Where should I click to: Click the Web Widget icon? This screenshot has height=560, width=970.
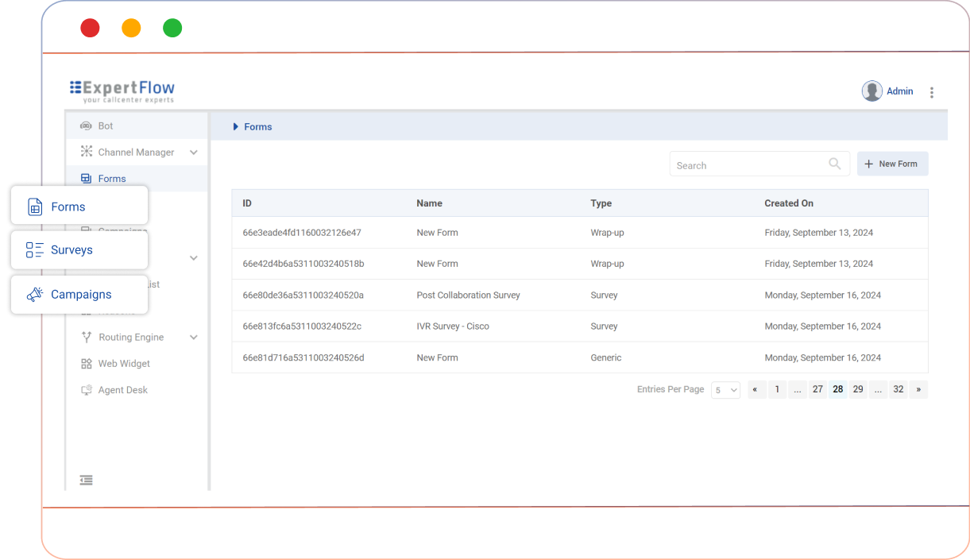87,364
